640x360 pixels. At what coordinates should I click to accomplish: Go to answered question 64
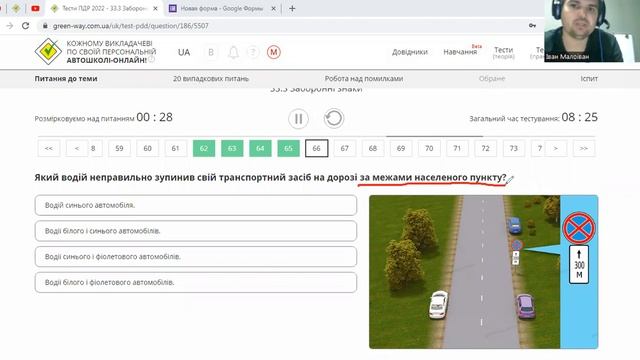pyautogui.click(x=260, y=148)
